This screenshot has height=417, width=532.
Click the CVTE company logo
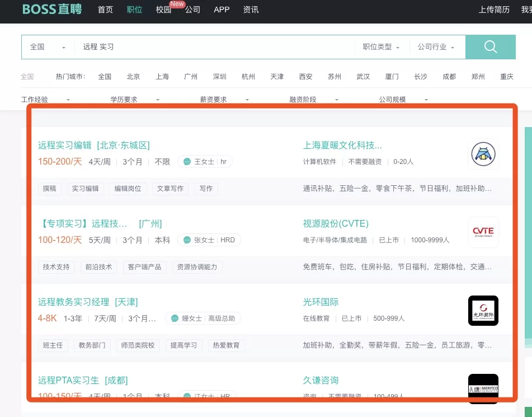tap(483, 232)
